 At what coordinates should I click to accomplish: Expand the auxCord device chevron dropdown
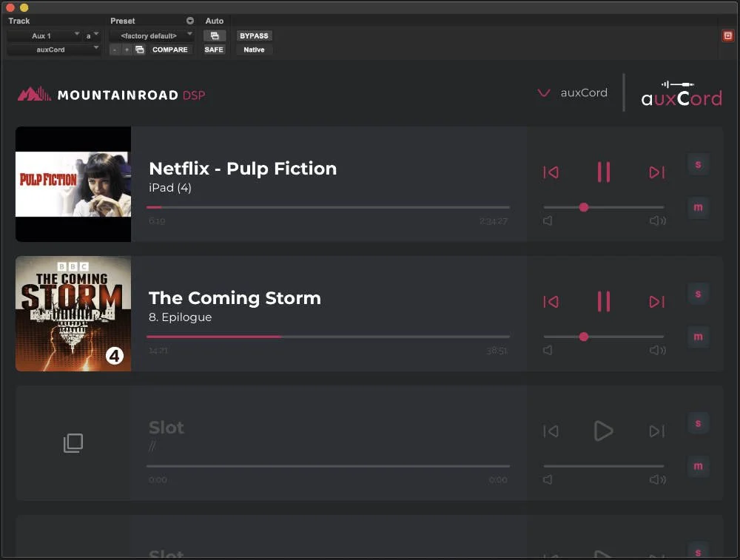pos(544,93)
